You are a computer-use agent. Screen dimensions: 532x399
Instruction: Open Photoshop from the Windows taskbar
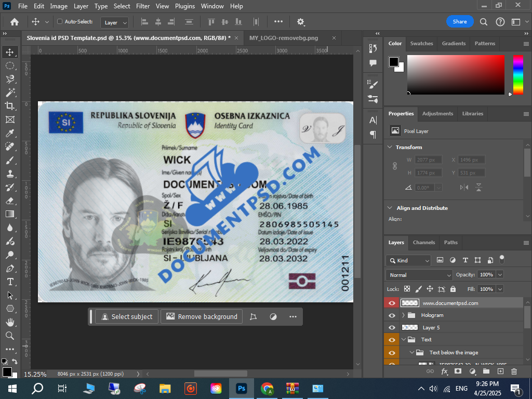[241, 389]
